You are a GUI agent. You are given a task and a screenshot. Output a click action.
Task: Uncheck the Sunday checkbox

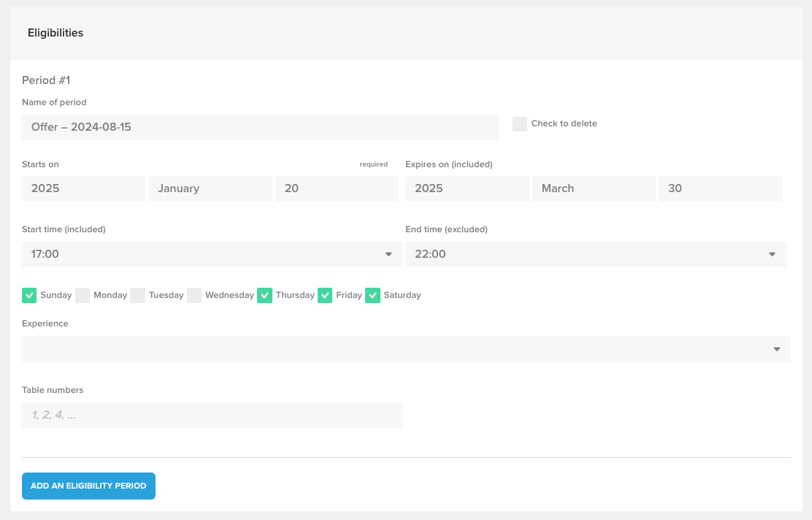coord(29,295)
